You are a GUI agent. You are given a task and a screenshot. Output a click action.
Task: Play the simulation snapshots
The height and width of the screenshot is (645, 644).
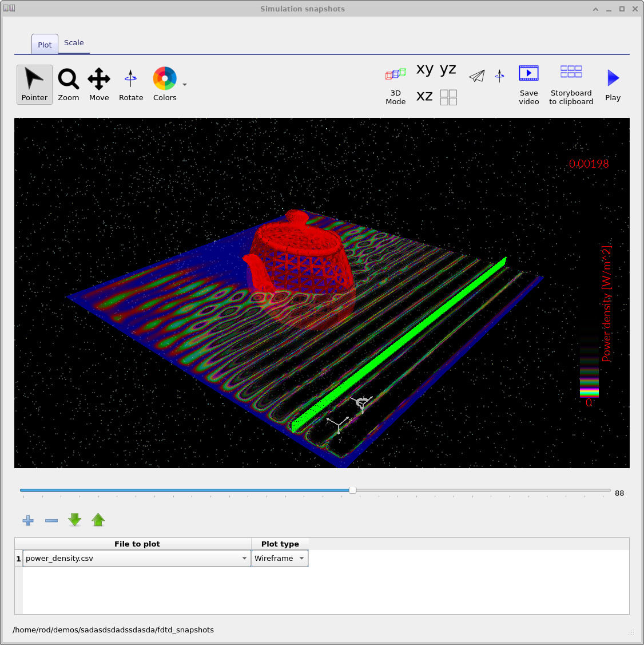[x=613, y=85]
